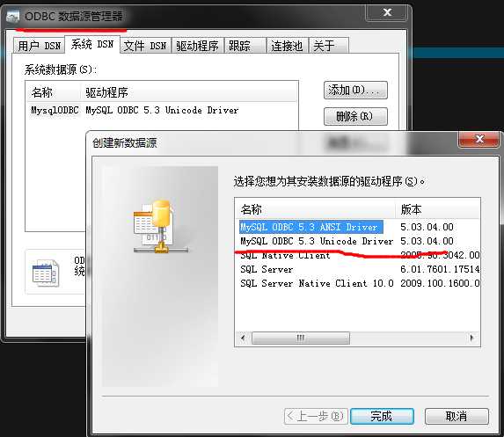Click the 名称 column header in driver list
Screen dimensions: 504x437
[x=316, y=209]
